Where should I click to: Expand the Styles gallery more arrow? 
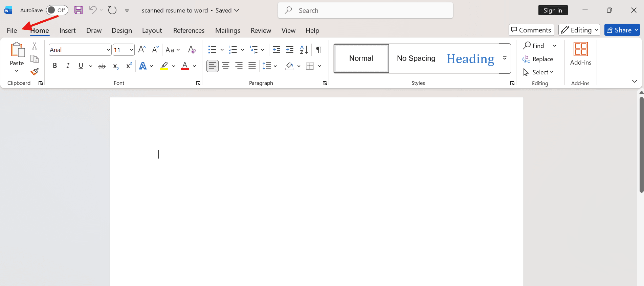[x=505, y=58]
